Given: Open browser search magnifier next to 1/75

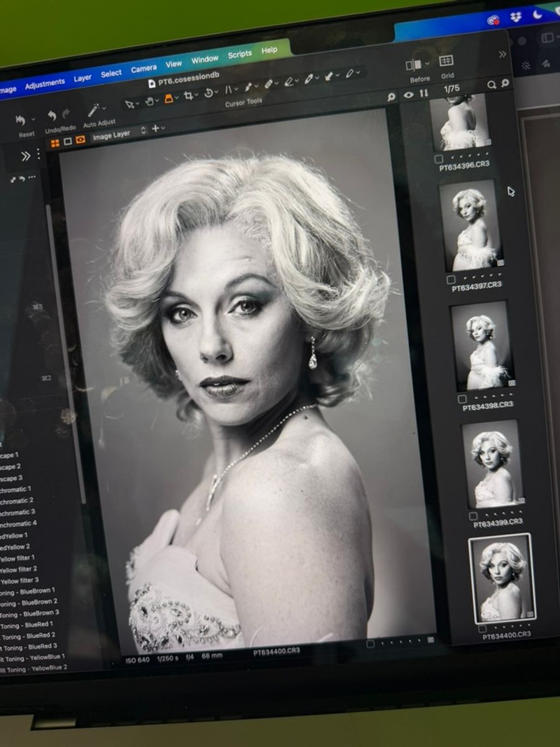Looking at the screenshot, I should [492, 85].
